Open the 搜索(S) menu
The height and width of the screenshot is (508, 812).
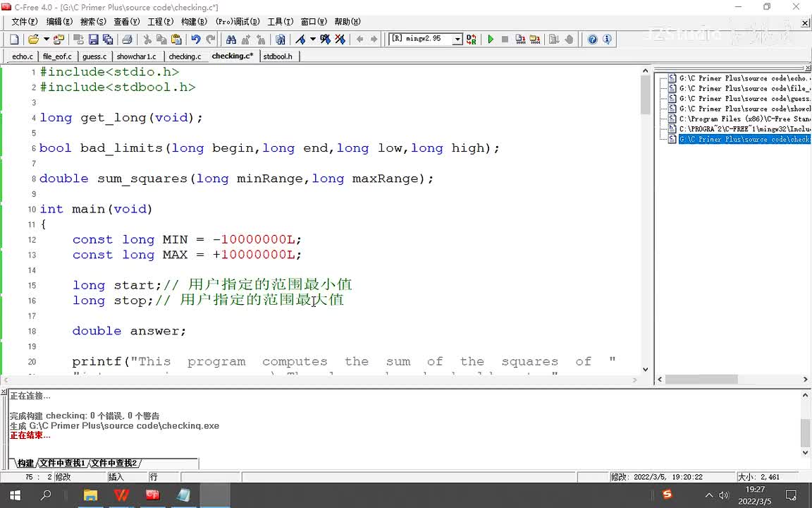93,22
